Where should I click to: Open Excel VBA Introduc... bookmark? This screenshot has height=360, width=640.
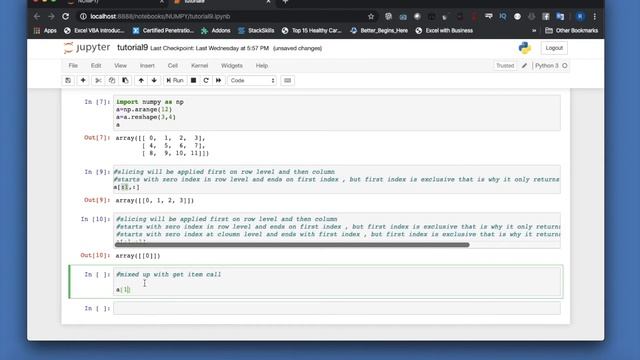click(x=94, y=31)
